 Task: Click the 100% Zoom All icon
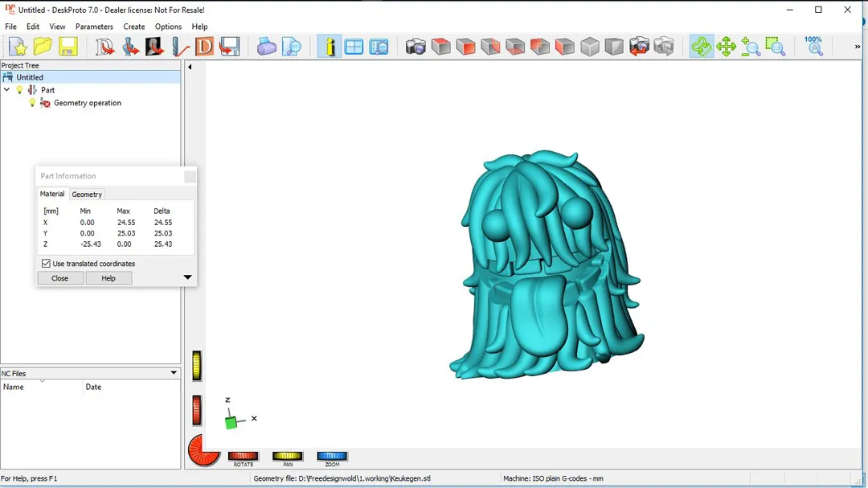pos(813,47)
